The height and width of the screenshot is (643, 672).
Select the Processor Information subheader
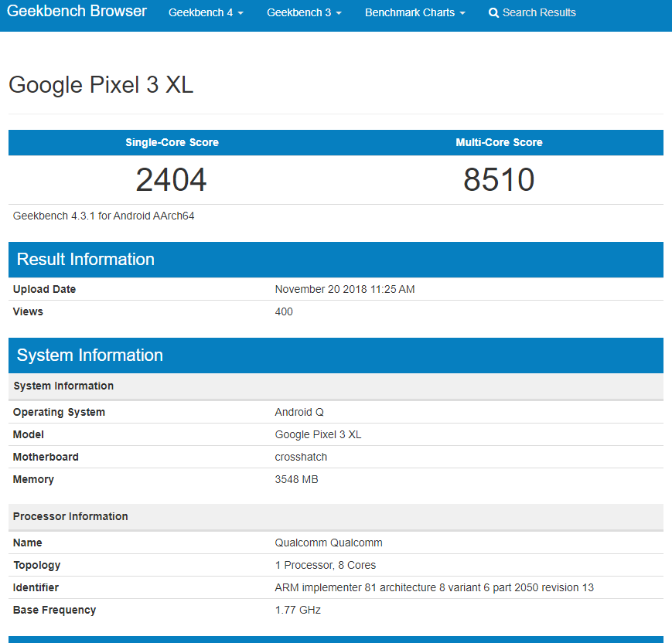coord(336,516)
